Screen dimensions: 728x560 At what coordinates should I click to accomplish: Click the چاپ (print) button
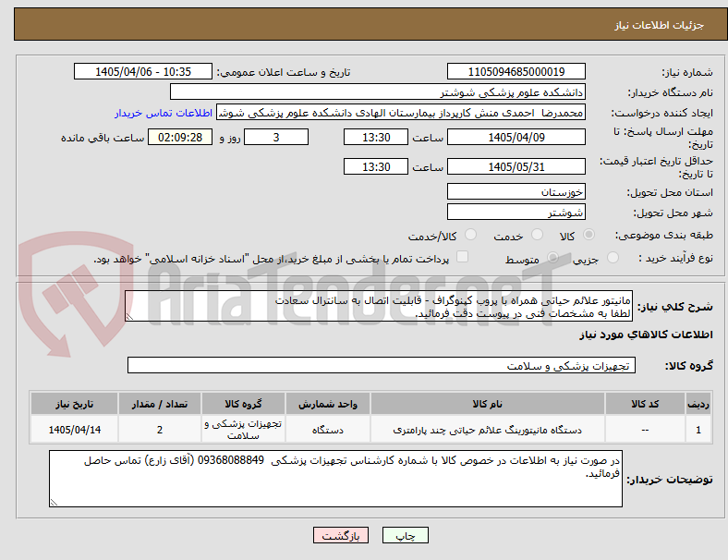[405, 535]
